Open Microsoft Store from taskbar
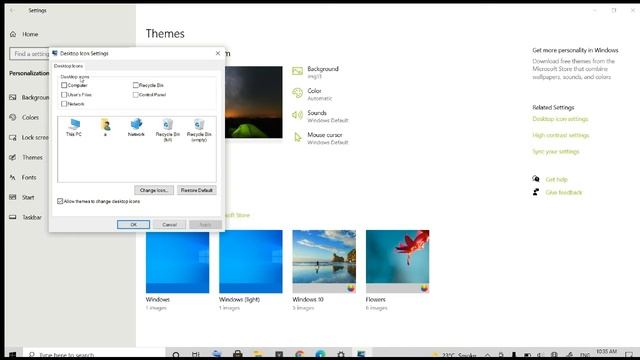Screen dimensions: 640x360 click(238, 354)
